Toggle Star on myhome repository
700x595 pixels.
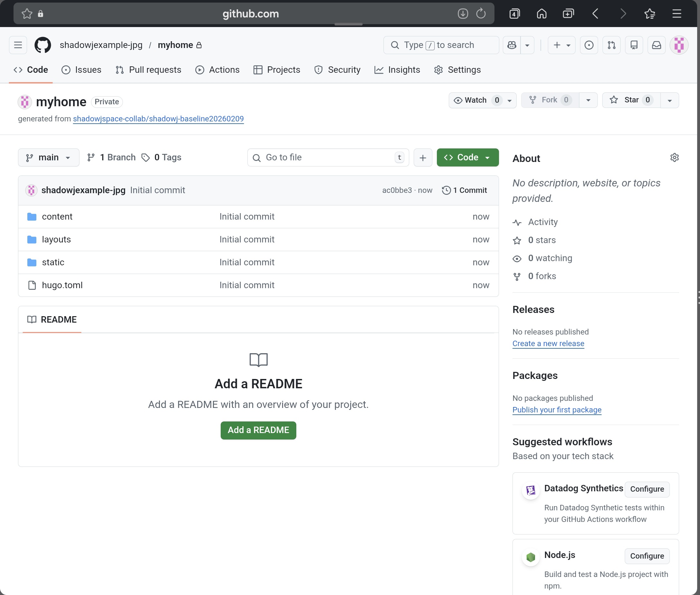tap(631, 100)
